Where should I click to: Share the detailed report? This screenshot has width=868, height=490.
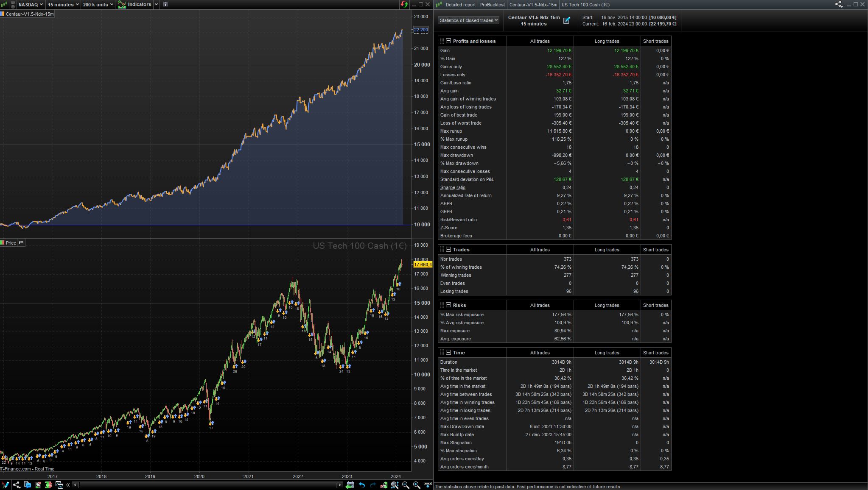[839, 5]
